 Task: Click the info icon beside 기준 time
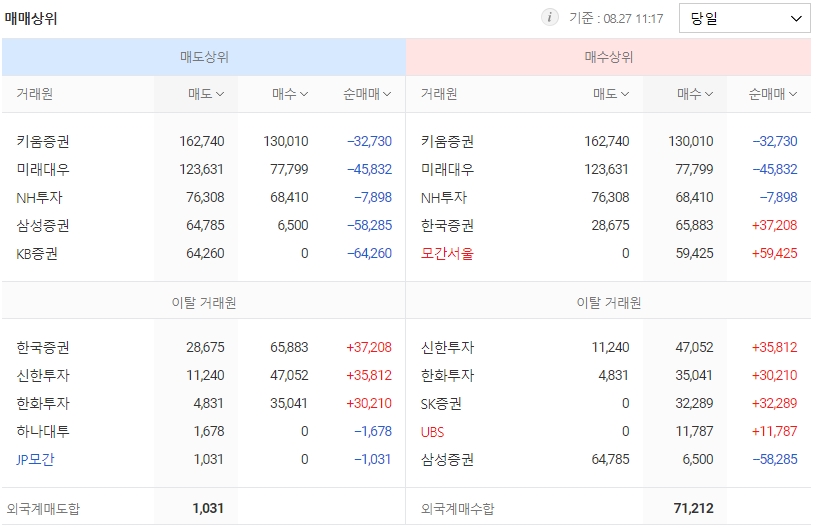[x=550, y=17]
